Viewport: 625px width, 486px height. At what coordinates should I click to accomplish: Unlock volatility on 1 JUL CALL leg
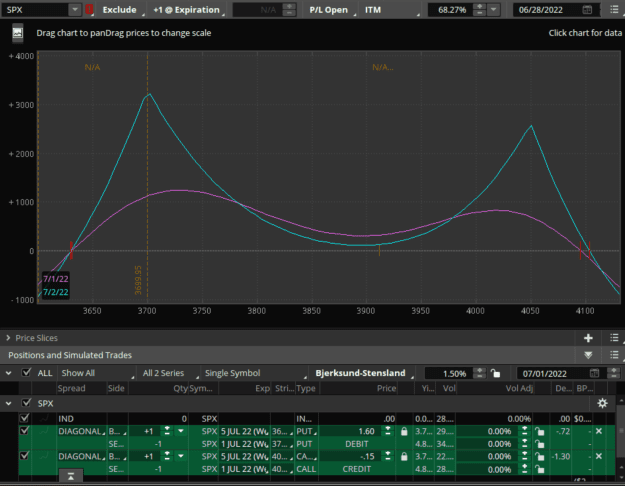tap(539, 469)
